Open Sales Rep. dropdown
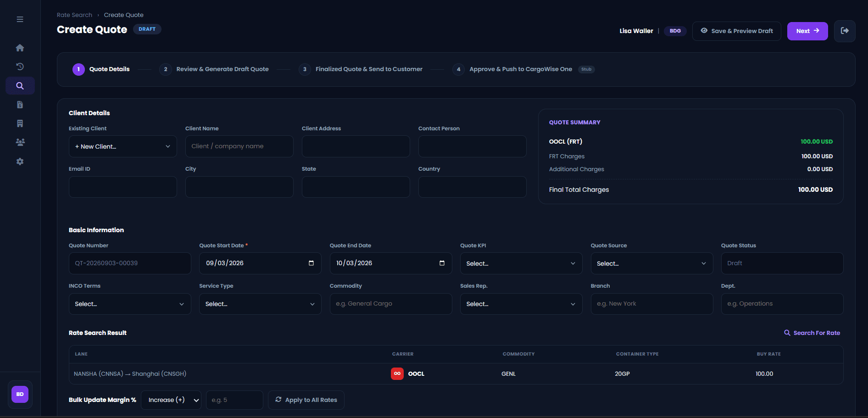 [x=521, y=304]
